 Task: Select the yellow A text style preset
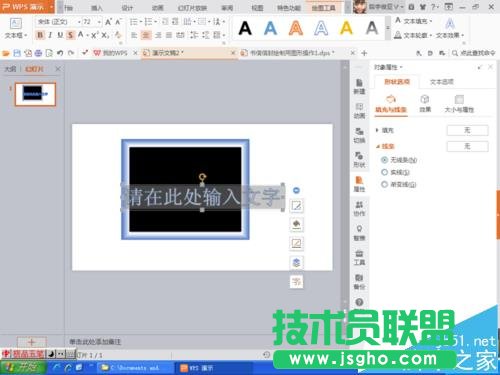point(346,28)
